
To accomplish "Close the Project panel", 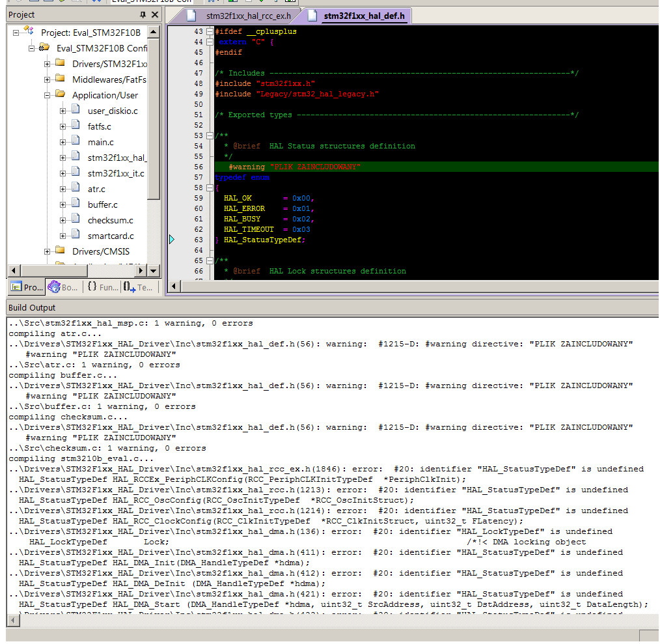I will click(x=155, y=15).
